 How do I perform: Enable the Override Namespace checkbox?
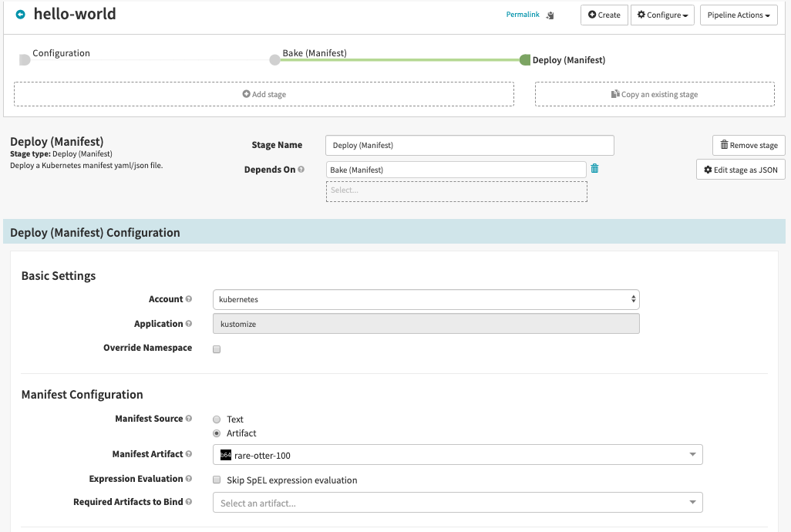pyautogui.click(x=217, y=349)
